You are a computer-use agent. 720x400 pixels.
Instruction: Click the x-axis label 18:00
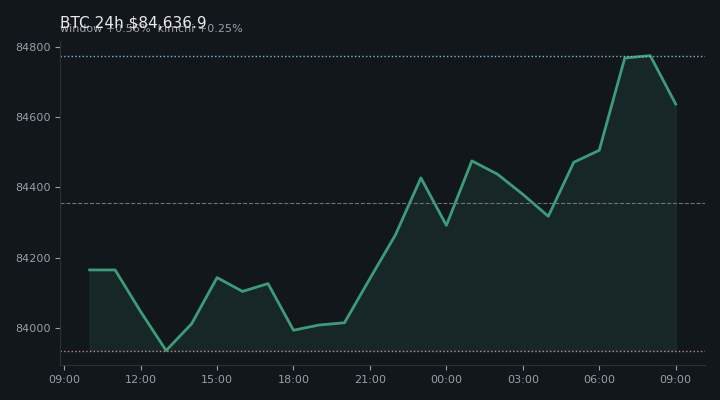(293, 379)
